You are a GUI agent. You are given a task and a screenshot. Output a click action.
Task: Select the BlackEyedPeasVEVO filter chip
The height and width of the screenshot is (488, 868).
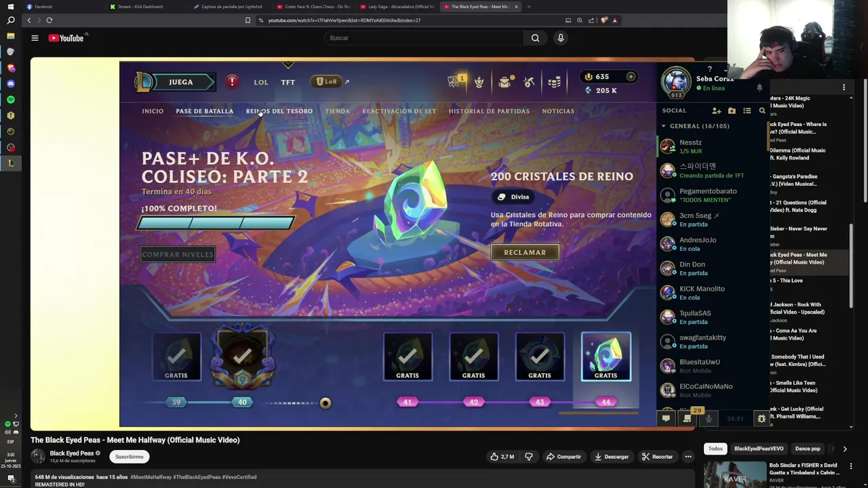tap(759, 449)
